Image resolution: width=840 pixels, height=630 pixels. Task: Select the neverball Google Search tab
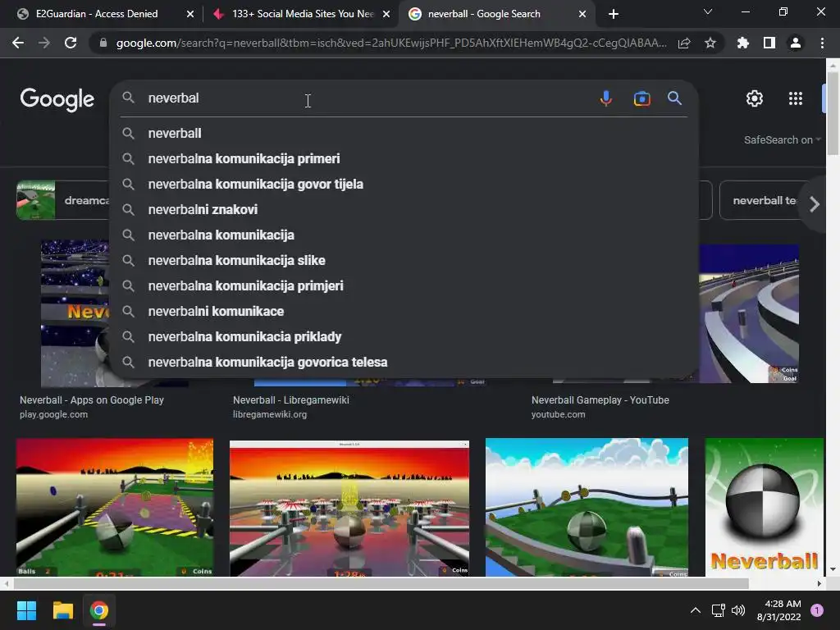tap(496, 14)
